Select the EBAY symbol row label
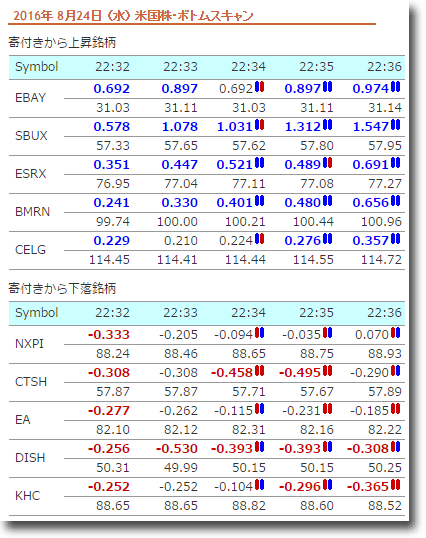The width and height of the screenshot is (426, 538). pyautogui.click(x=30, y=98)
